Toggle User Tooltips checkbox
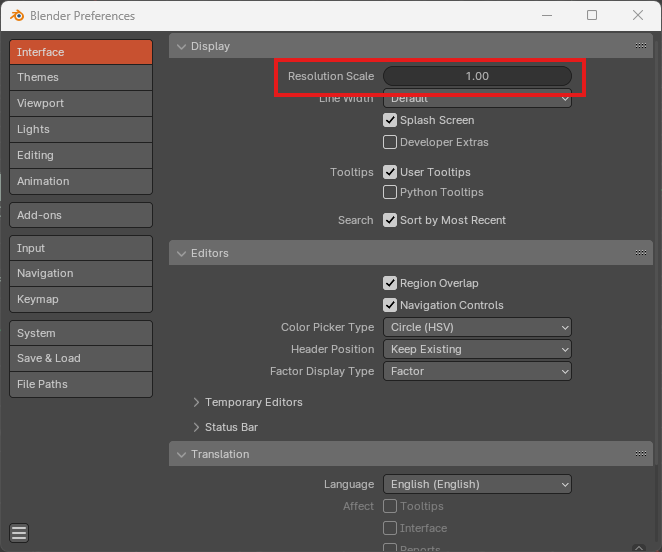 click(390, 172)
